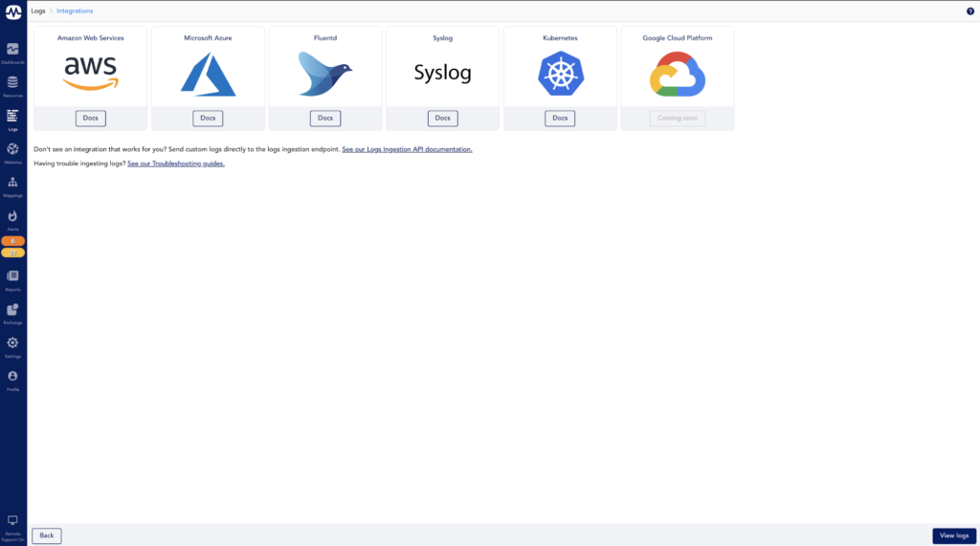The width and height of the screenshot is (980, 546).
Task: Open Docs for Microsoft Azure
Action: (x=208, y=118)
